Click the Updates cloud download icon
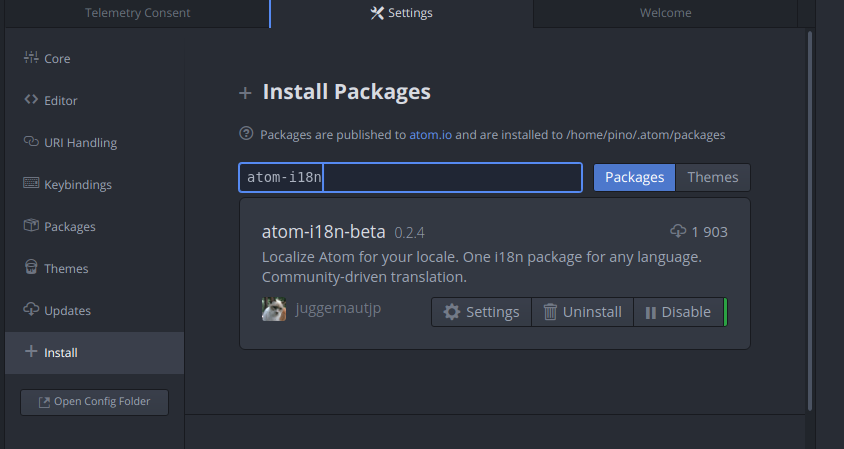The width and height of the screenshot is (844, 449). [x=31, y=309]
